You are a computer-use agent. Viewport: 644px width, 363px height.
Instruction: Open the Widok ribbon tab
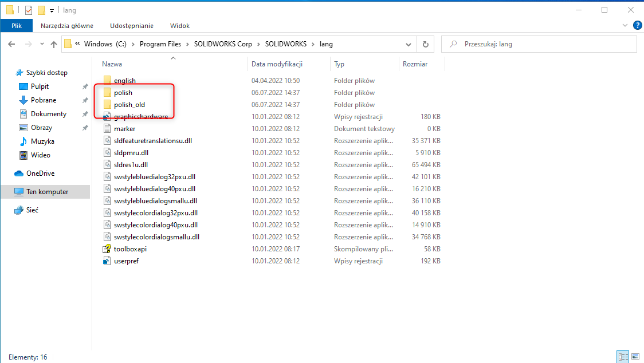tap(180, 25)
